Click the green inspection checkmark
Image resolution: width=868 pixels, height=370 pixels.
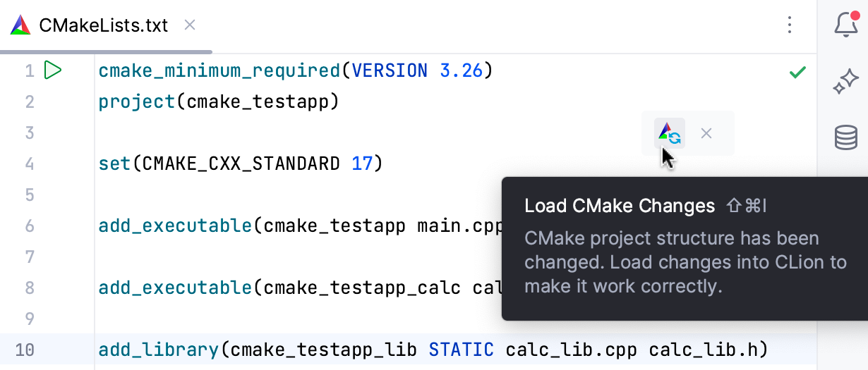797,72
